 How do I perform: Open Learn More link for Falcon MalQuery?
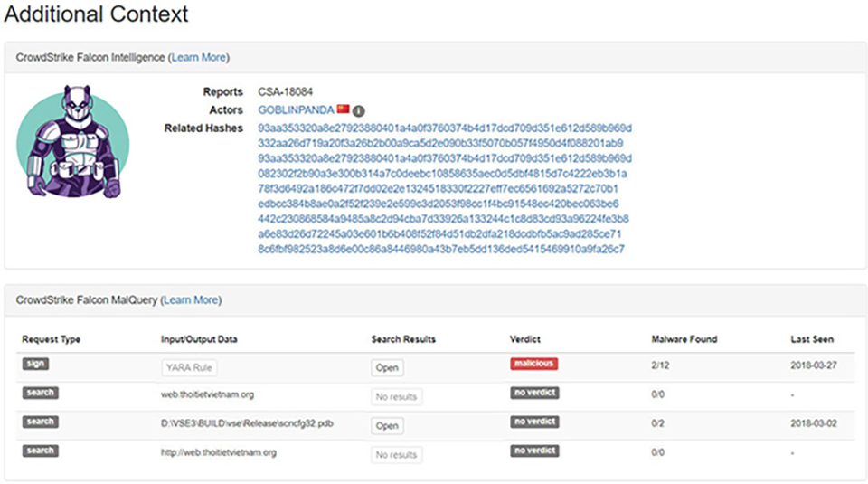(191, 300)
